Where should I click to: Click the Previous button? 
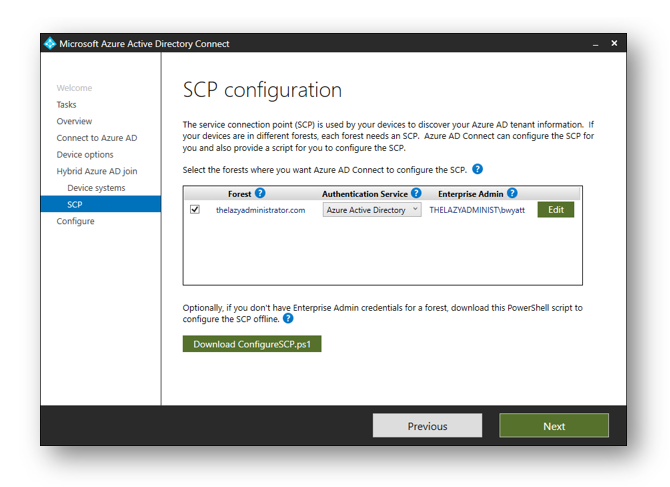click(427, 425)
